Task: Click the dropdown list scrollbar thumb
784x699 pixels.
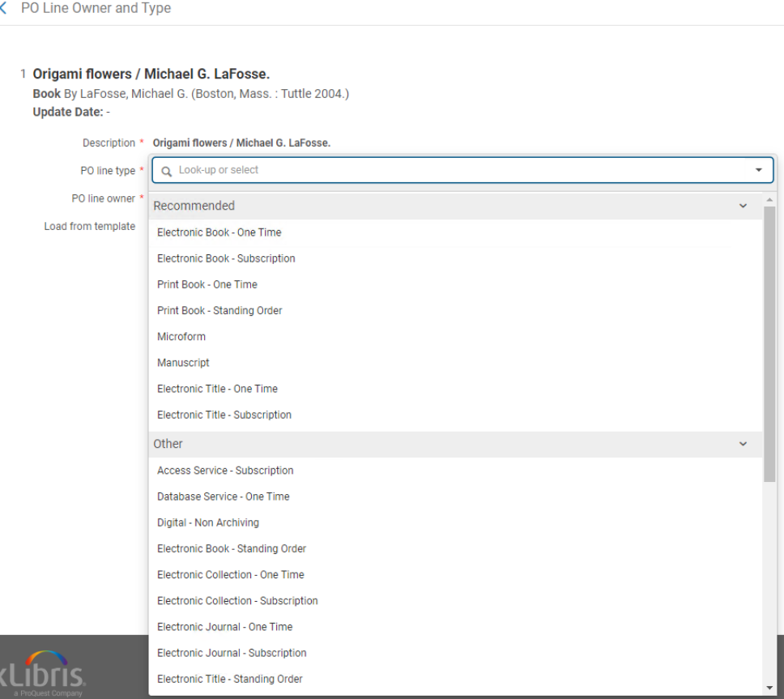Action: (769, 344)
